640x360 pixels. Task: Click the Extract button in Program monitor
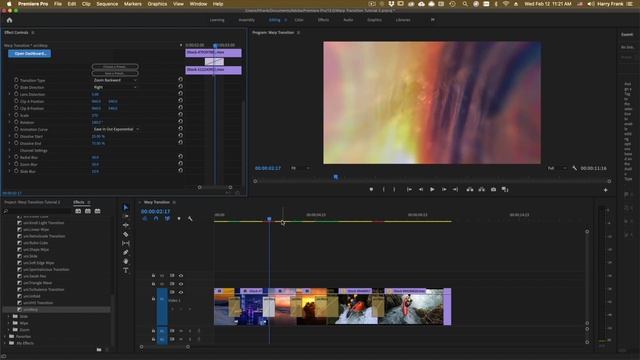click(482, 189)
